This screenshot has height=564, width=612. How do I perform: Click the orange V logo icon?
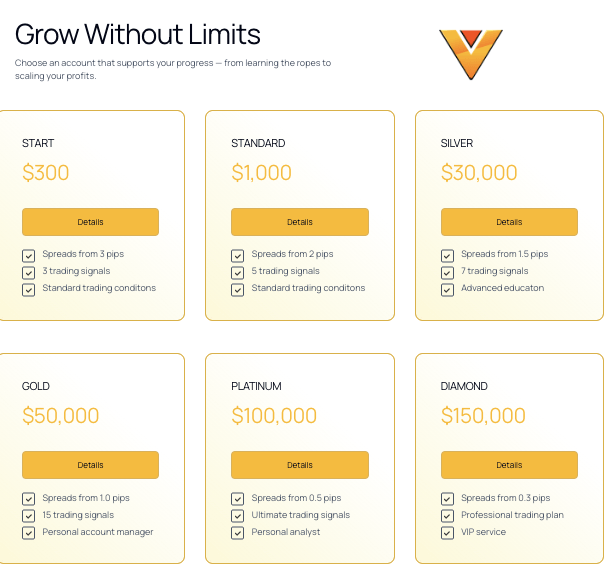click(x=469, y=54)
